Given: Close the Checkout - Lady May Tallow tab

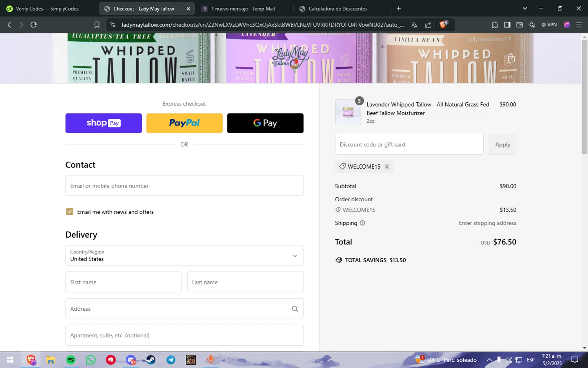Looking at the screenshot, I should tap(188, 9).
